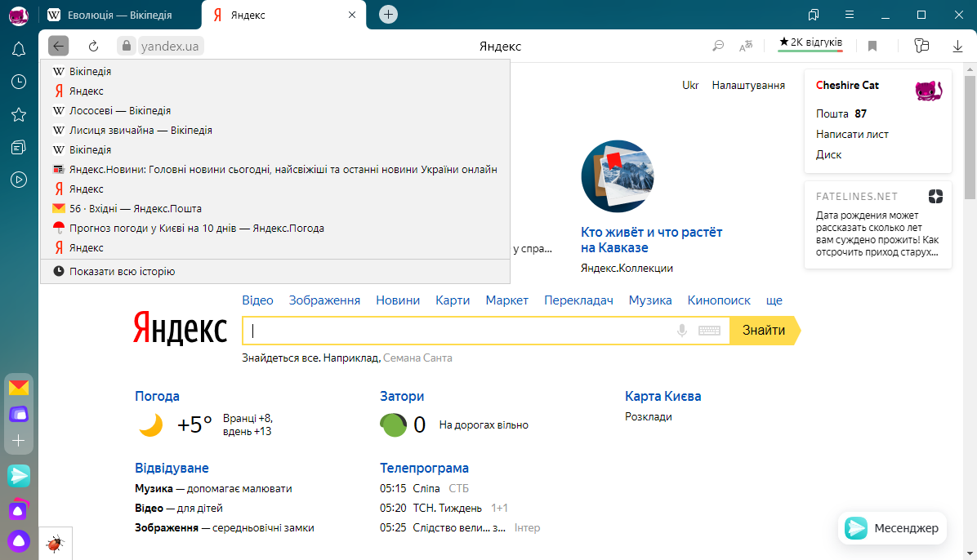The width and height of the screenshot is (977, 560).
Task: Click the 2K відгуків reviews button
Action: tap(810, 43)
